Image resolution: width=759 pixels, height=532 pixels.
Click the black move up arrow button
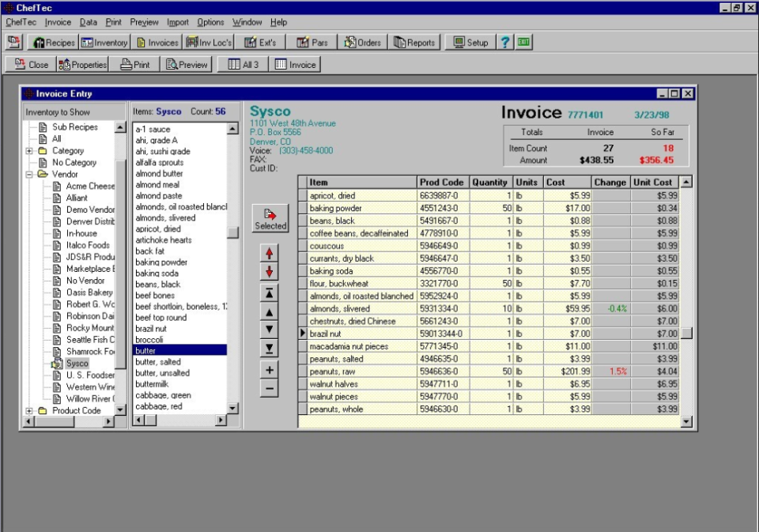(269, 312)
